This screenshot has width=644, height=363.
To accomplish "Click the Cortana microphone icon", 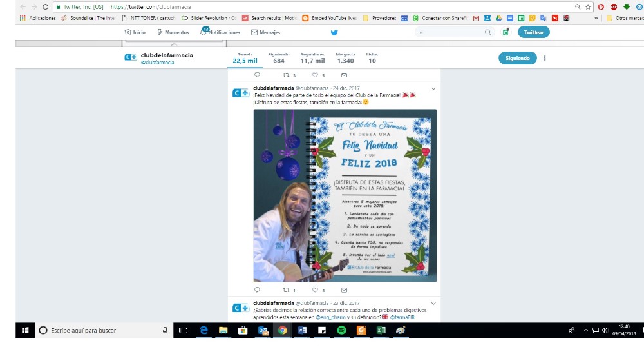I will pyautogui.click(x=165, y=330).
